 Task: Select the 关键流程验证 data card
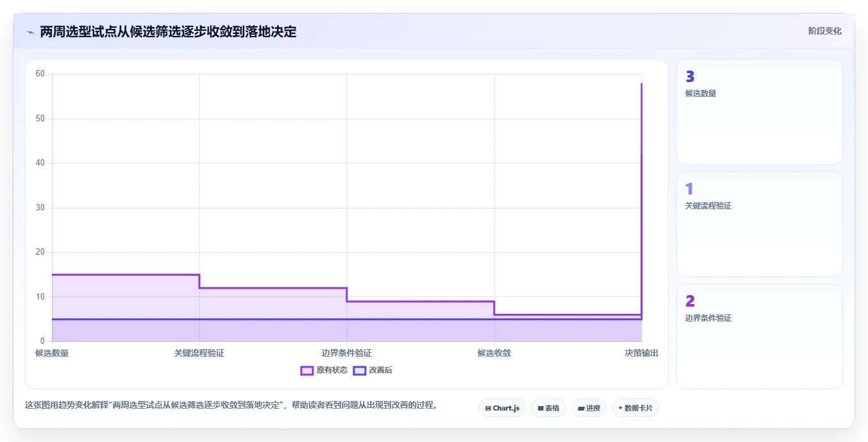coord(760,224)
